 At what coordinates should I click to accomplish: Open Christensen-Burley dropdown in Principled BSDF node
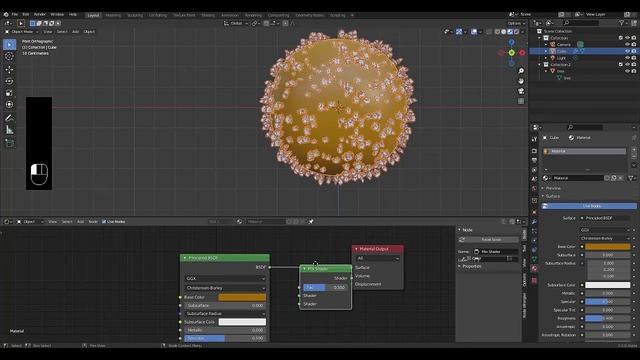(225, 288)
